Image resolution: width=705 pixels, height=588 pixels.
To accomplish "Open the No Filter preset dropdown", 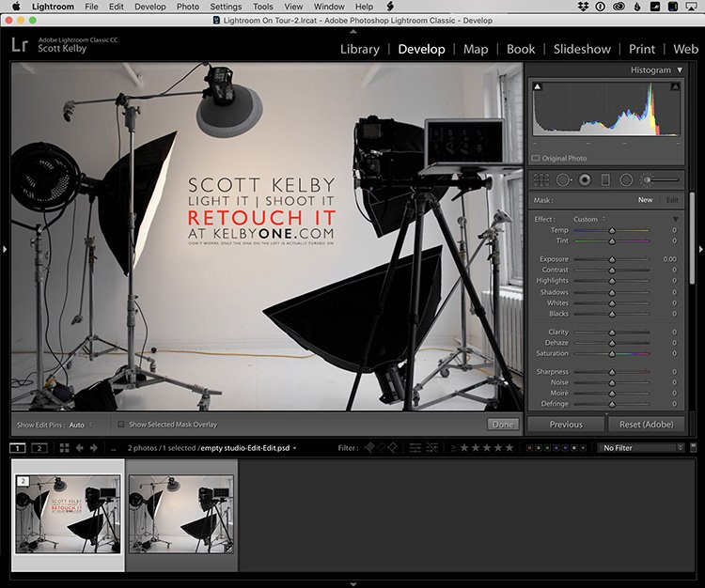I will click(641, 448).
